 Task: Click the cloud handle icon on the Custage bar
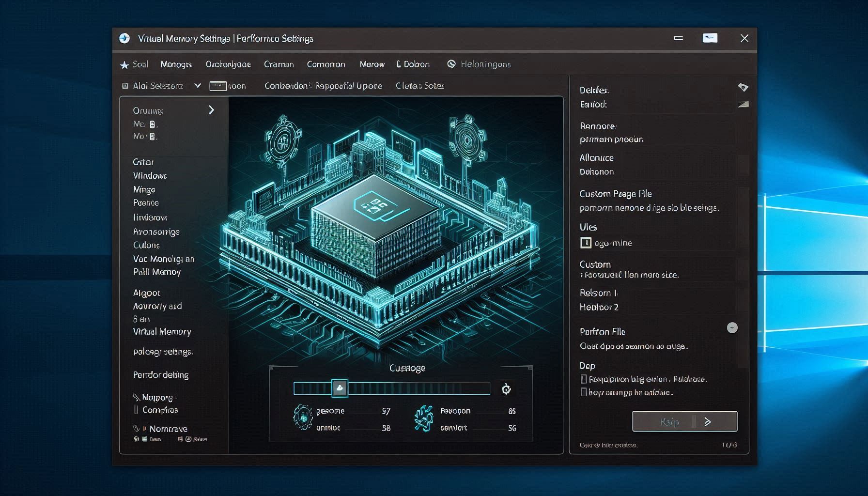click(341, 388)
